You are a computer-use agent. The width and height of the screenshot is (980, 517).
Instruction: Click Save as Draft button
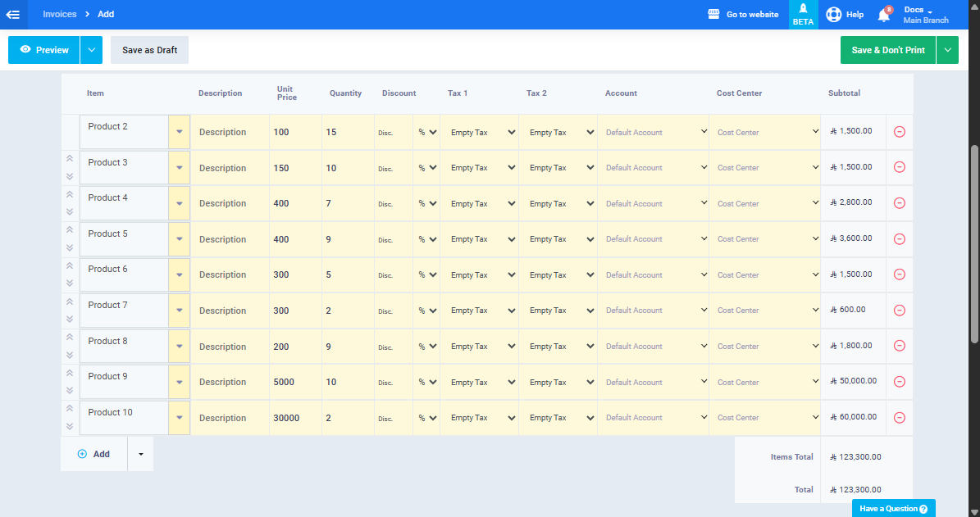[x=149, y=50]
